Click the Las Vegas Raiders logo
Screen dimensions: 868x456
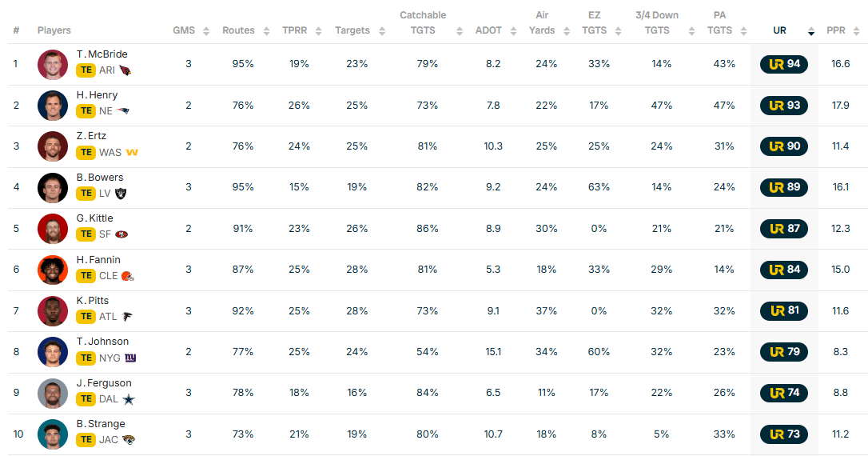click(x=121, y=194)
